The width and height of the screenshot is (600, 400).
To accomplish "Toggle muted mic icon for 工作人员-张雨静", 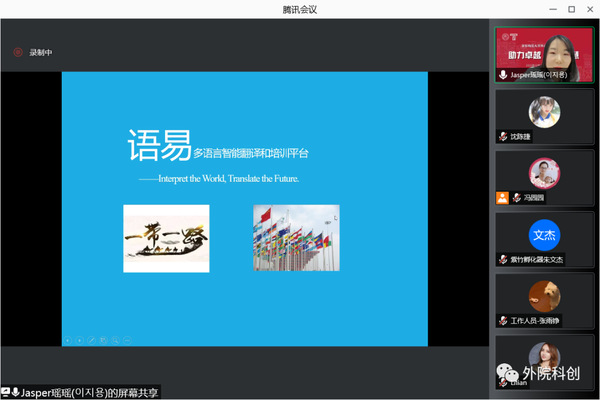I will tap(503, 321).
